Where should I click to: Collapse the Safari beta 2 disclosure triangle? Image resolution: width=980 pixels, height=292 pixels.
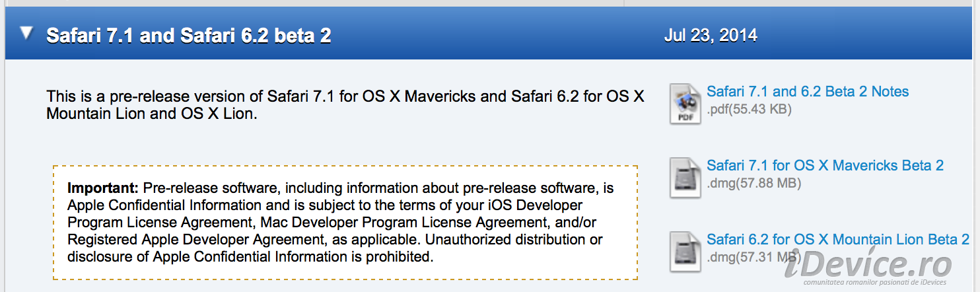point(26,34)
